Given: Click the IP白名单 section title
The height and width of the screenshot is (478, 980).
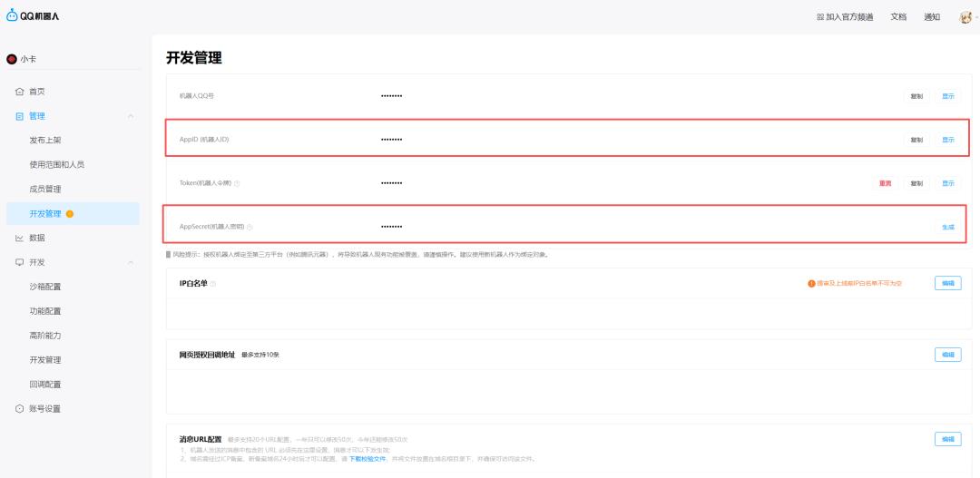Looking at the screenshot, I should (x=193, y=284).
